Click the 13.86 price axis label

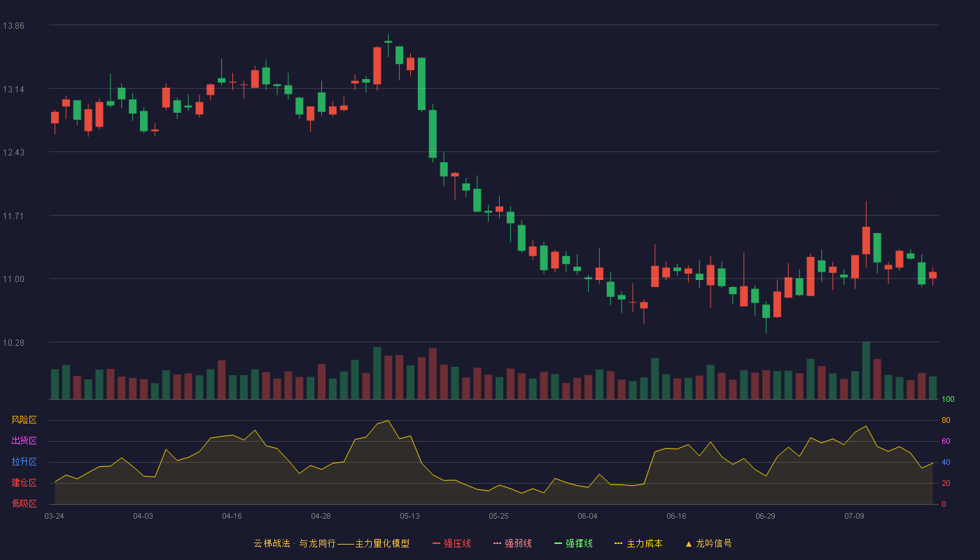13,26
